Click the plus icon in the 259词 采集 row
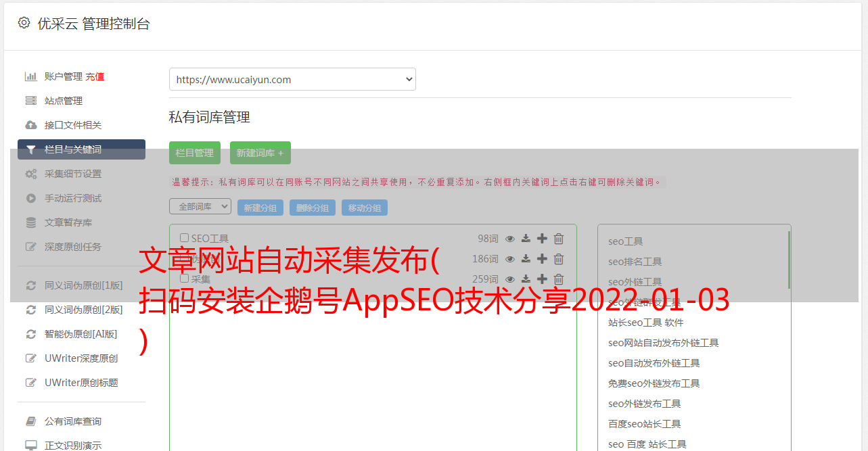This screenshot has width=868, height=451. (542, 279)
